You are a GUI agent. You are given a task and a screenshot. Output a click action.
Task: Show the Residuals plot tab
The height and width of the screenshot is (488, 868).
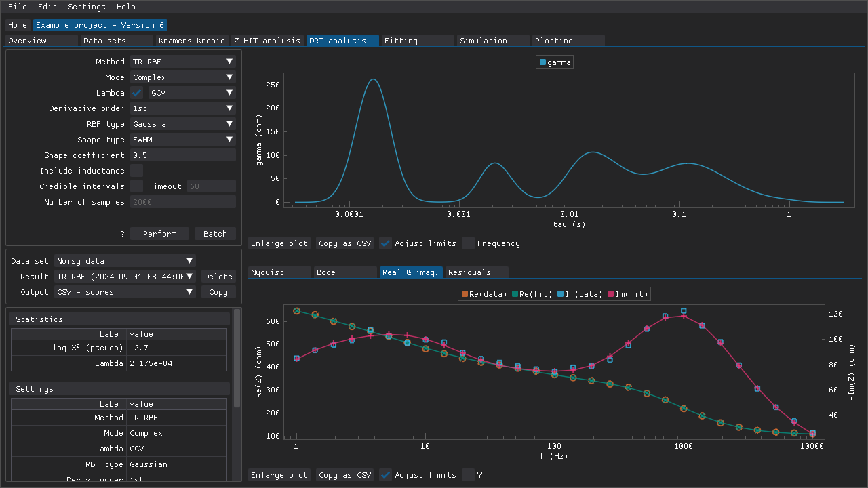(477, 272)
